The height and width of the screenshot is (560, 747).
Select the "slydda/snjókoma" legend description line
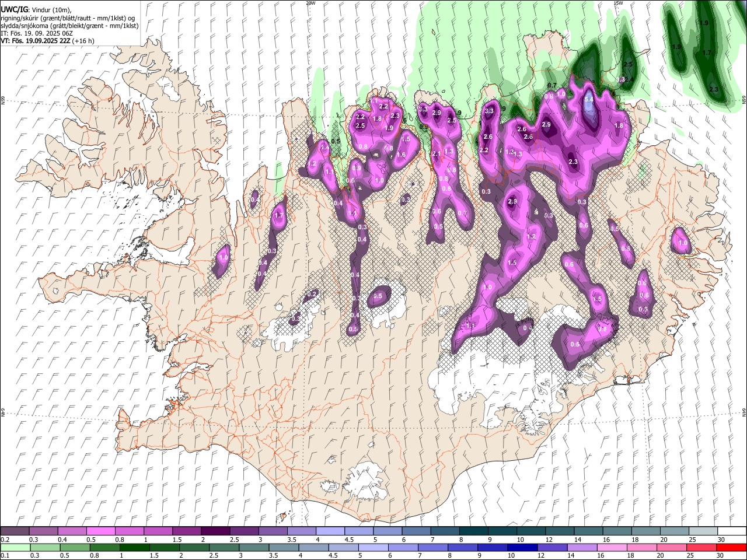click(69, 26)
